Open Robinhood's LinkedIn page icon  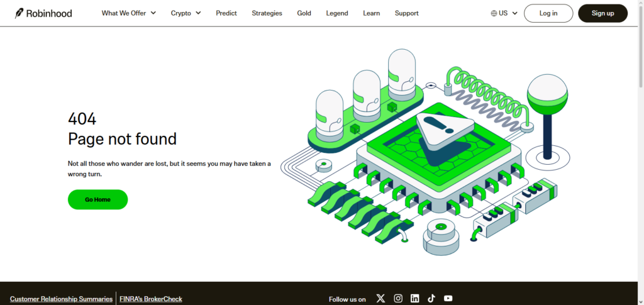pos(415,299)
